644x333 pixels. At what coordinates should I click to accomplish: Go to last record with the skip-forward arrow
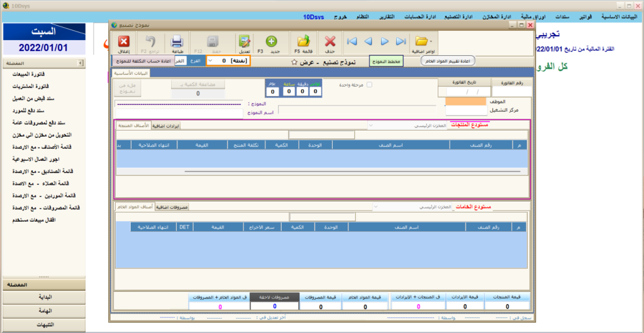pos(401,41)
